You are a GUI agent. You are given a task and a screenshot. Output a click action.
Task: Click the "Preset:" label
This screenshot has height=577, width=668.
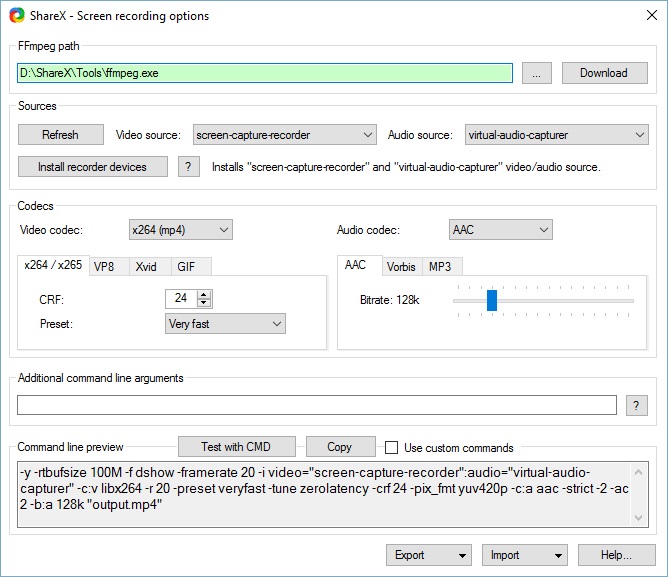tap(56, 324)
